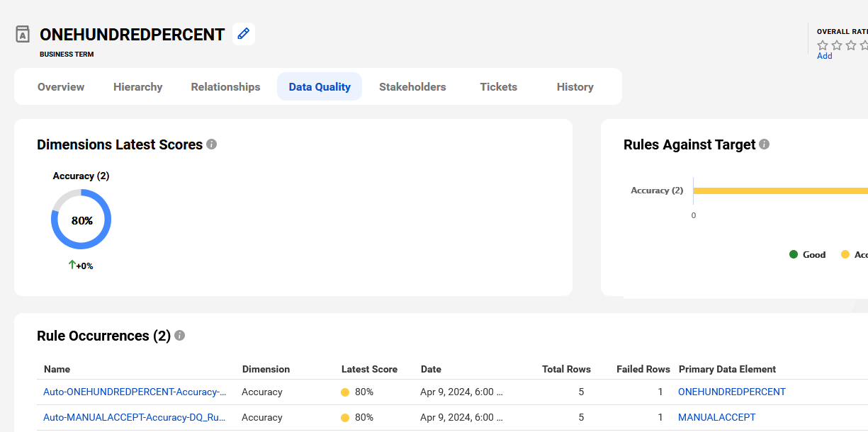868x432 pixels.
Task: Click Accuracy (2) axis label in chart
Action: (657, 191)
